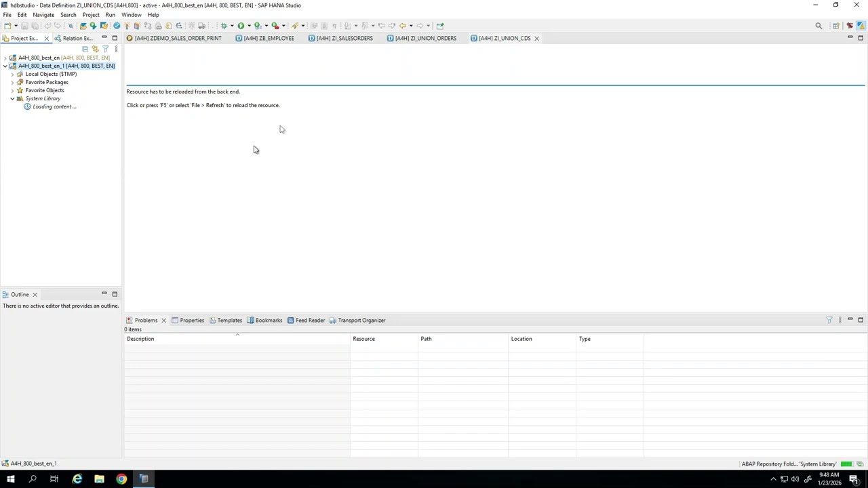This screenshot has height=488, width=868.
Task: Select the Loading content... tree entry
Action: 54,106
